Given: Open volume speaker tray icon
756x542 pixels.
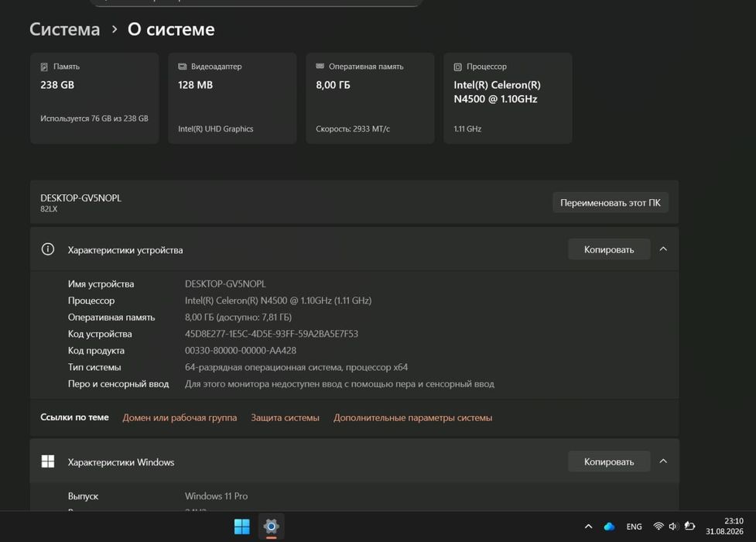Looking at the screenshot, I should (x=673, y=527).
